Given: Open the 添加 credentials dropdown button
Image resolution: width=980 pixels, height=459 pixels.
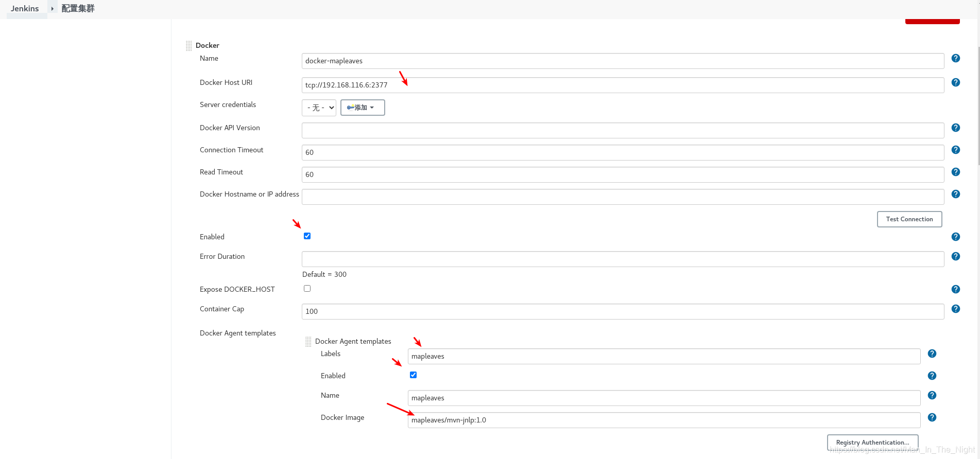Looking at the screenshot, I should 363,108.
